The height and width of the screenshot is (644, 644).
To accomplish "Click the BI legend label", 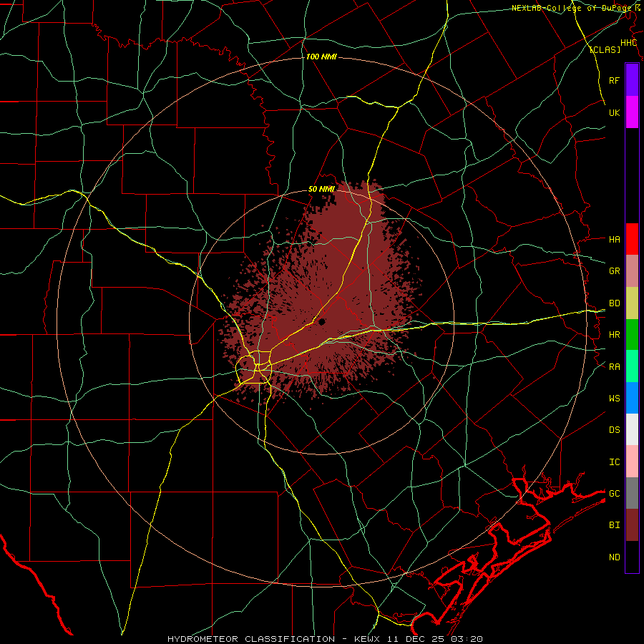I will [614, 525].
